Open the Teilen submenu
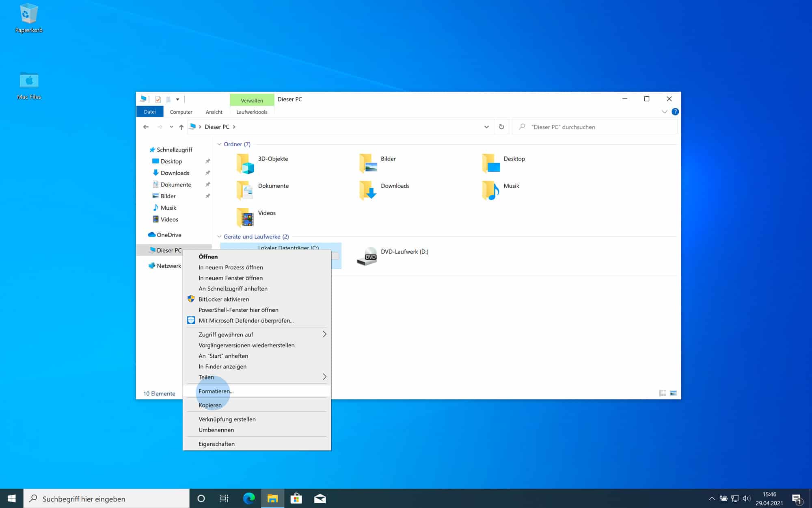The image size is (812, 508). pos(257,377)
